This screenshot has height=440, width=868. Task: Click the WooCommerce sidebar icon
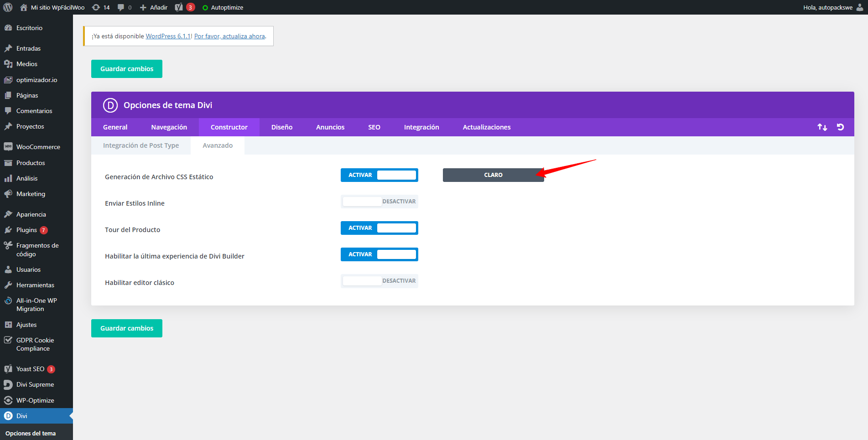tap(8, 147)
